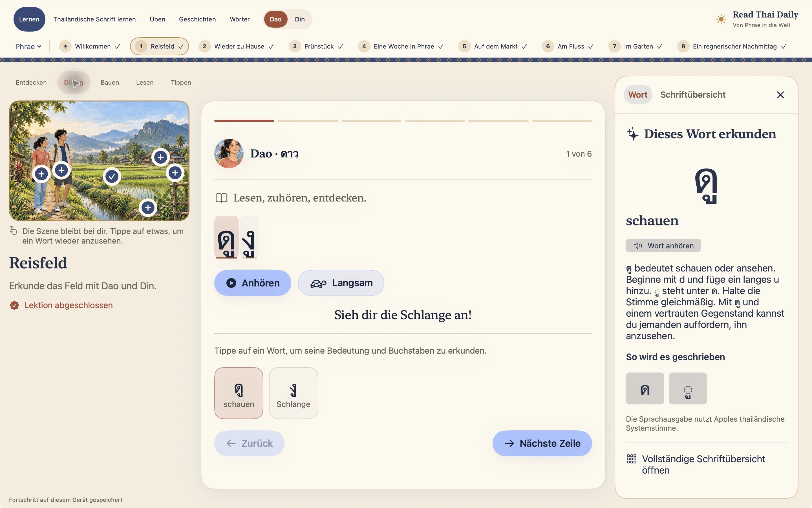Click Wort anhören to hear the word
Image resolution: width=812 pixels, height=508 pixels.
click(x=663, y=246)
